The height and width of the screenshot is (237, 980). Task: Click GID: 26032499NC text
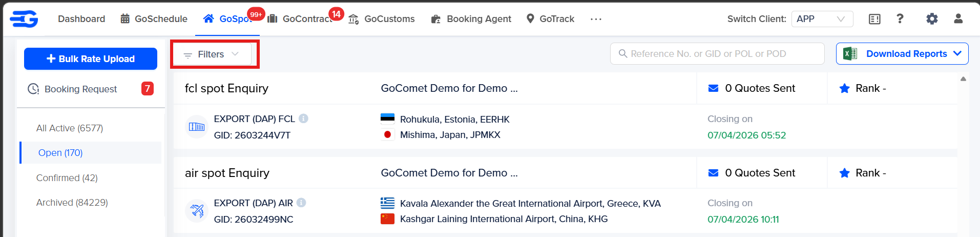pyautogui.click(x=254, y=220)
